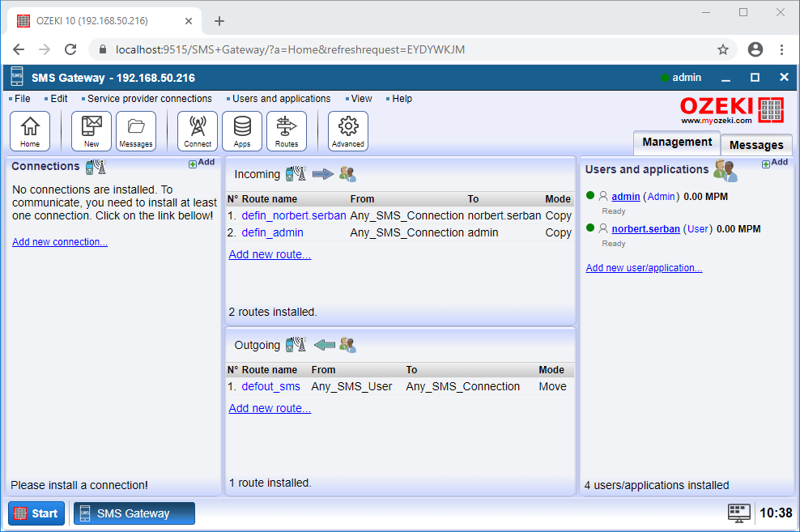This screenshot has width=800, height=532.
Task: Open defin_norbert.serban route
Action: 294,215
